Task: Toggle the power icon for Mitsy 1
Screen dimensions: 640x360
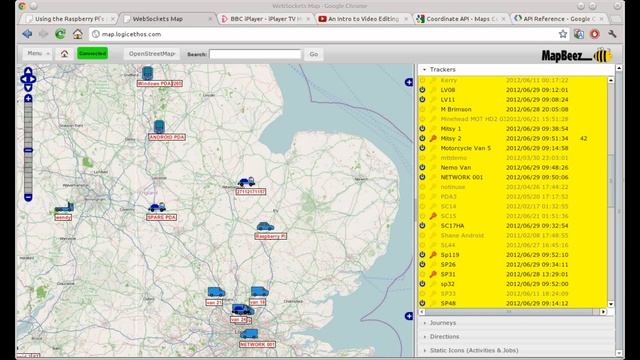Action: pyautogui.click(x=422, y=129)
